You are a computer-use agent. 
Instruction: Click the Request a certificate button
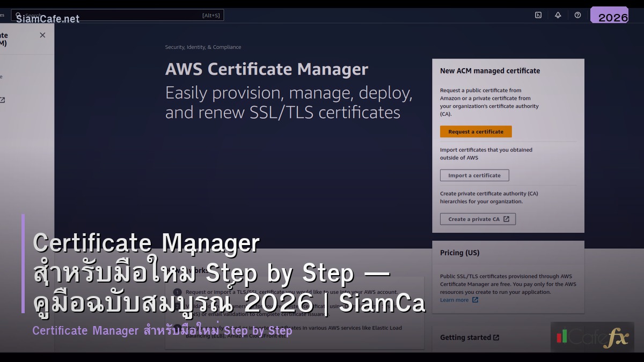tap(475, 131)
